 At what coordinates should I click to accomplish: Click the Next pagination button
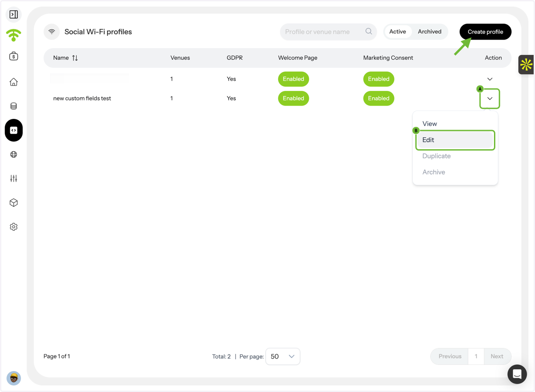point(497,356)
